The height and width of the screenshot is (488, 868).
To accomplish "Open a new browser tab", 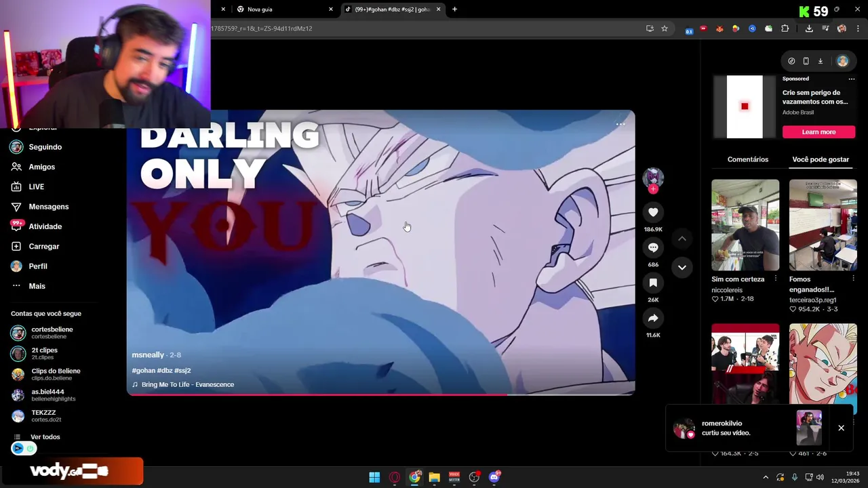I will 454,9.
